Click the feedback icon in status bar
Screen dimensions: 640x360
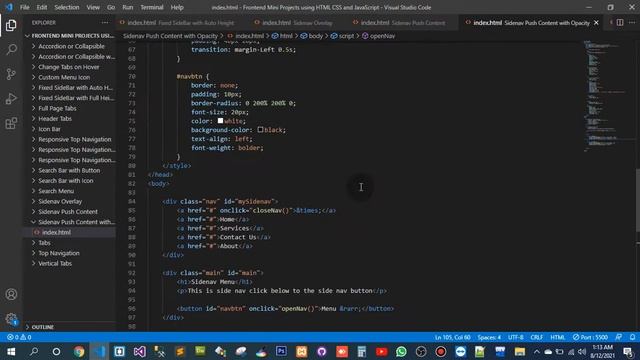point(619,337)
